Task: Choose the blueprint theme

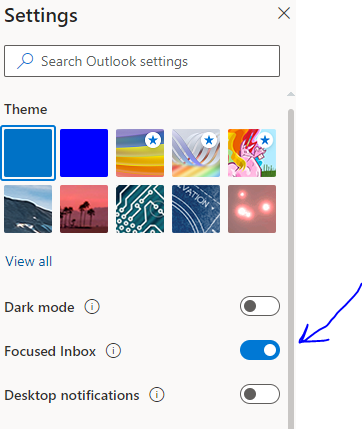Action: 196,209
